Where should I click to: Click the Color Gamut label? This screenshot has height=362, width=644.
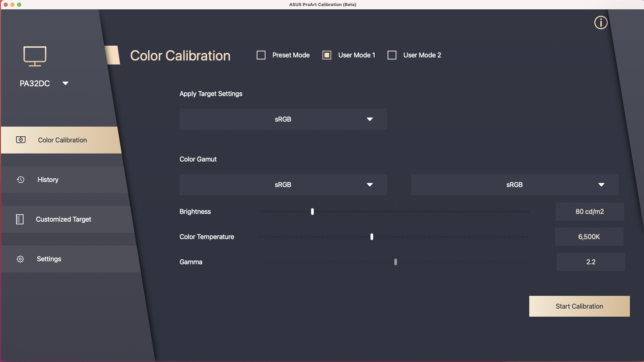pyautogui.click(x=198, y=159)
